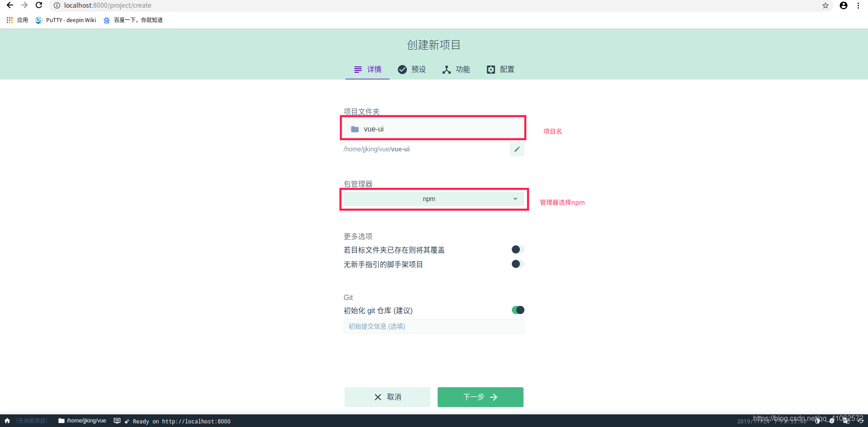Click the /home/jjking/vue folder in status bar
This screenshot has width=868, height=427.
tap(82, 421)
